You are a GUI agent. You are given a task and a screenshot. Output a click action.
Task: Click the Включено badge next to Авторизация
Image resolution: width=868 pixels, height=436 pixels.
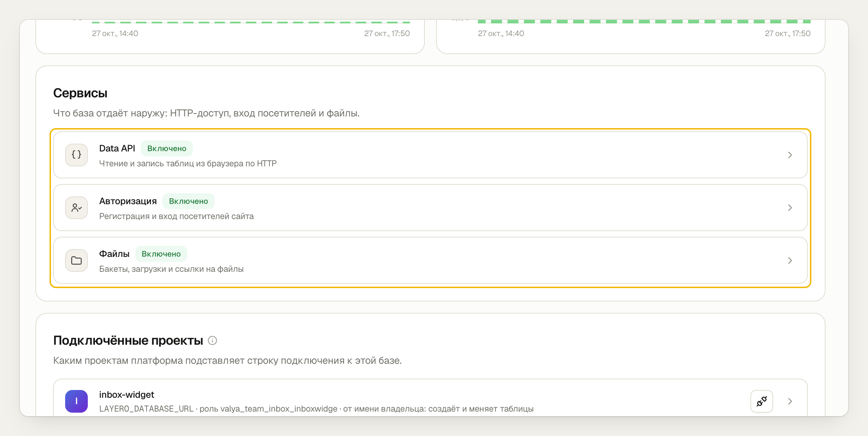coord(188,201)
